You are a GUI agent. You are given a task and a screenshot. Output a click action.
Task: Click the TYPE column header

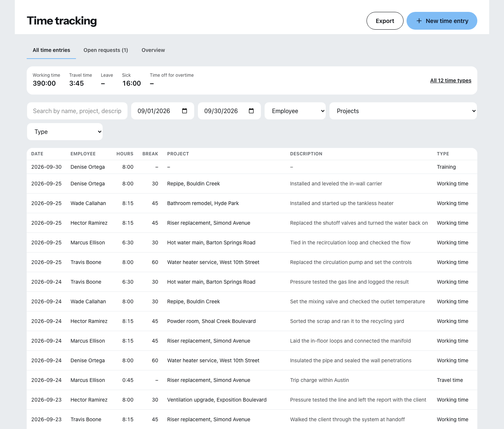coord(443,154)
